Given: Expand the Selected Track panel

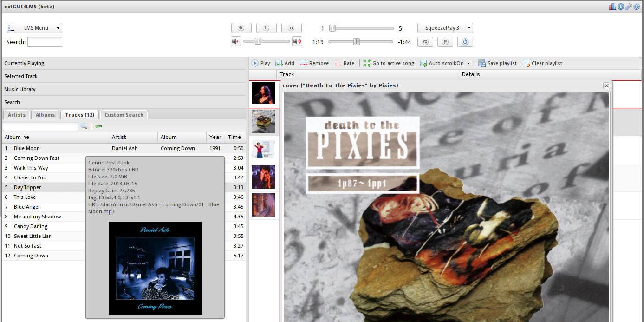Looking at the screenshot, I should (x=124, y=76).
